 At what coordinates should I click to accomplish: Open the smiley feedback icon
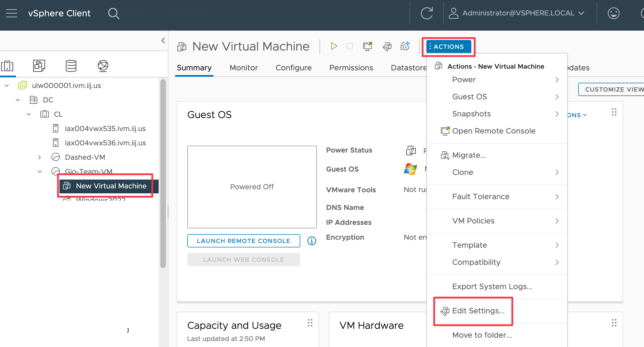[613, 13]
